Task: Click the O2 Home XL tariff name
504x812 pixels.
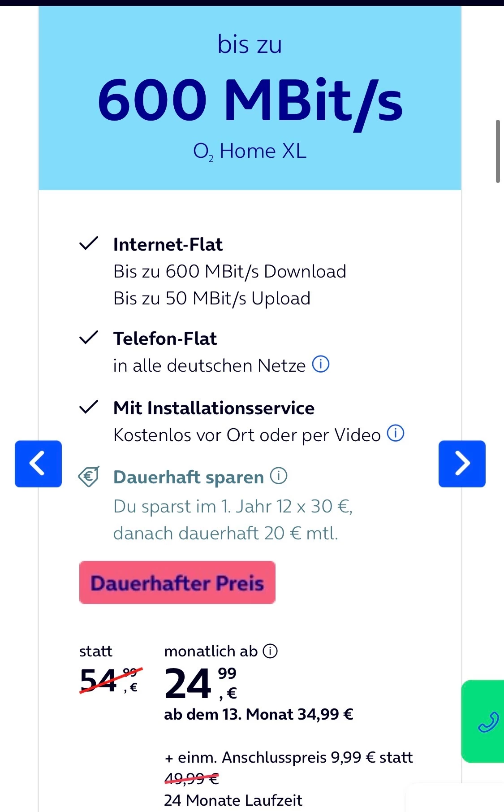Action: (x=250, y=151)
